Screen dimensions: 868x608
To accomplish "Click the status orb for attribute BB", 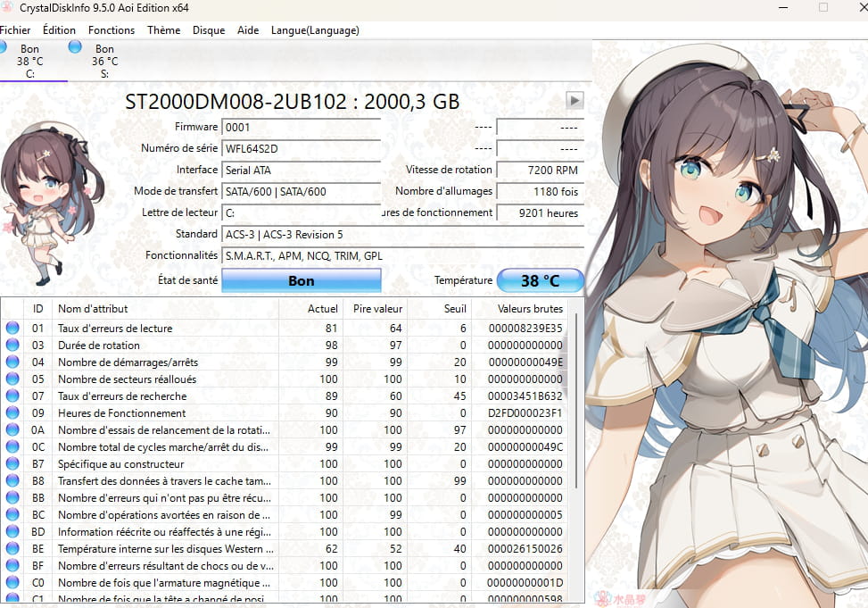I will [x=12, y=497].
